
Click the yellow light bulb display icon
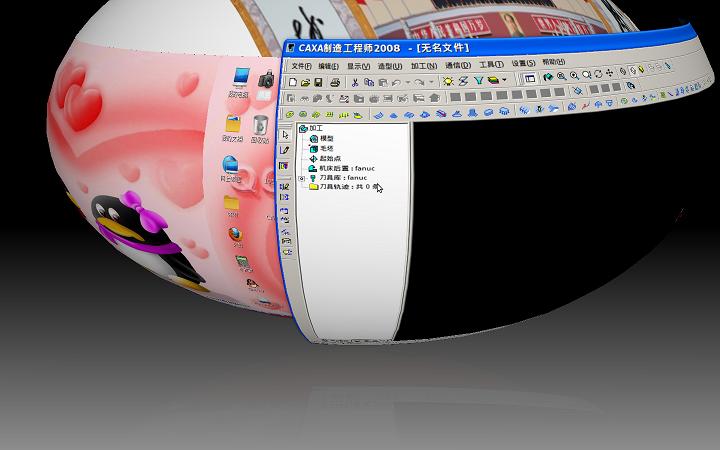641,69
